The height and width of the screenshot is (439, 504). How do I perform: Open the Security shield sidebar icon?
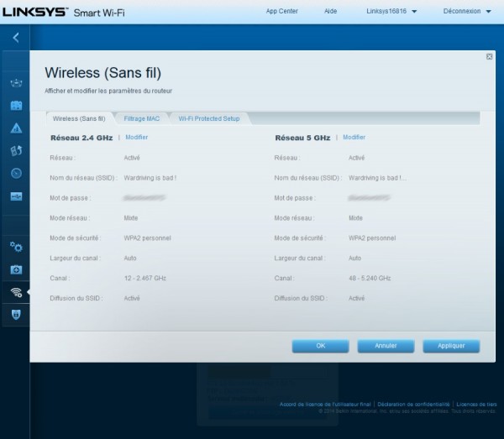tap(15, 314)
